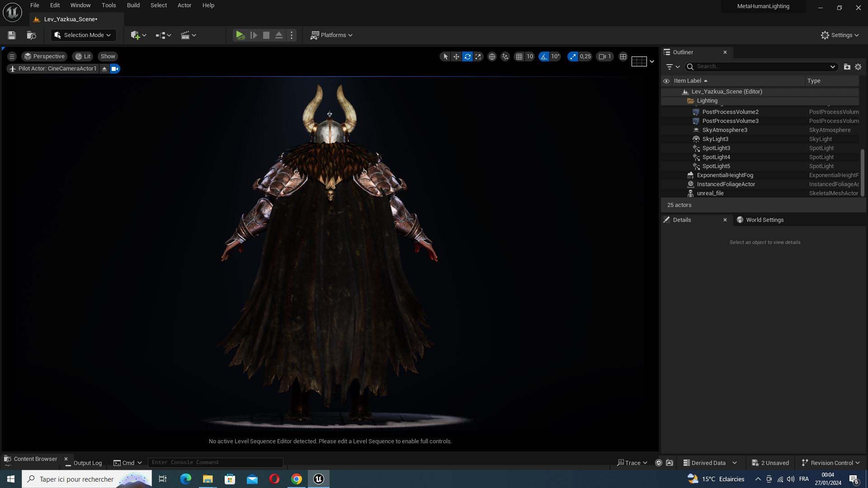Select SpotLight4 in Outliner

(759, 157)
